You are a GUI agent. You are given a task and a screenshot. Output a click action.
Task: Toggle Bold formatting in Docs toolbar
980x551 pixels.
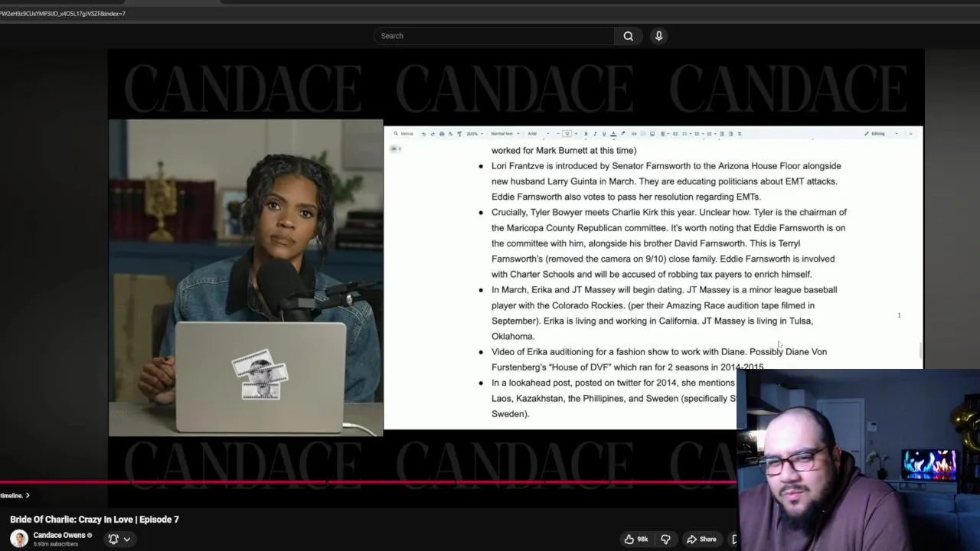[x=586, y=134]
